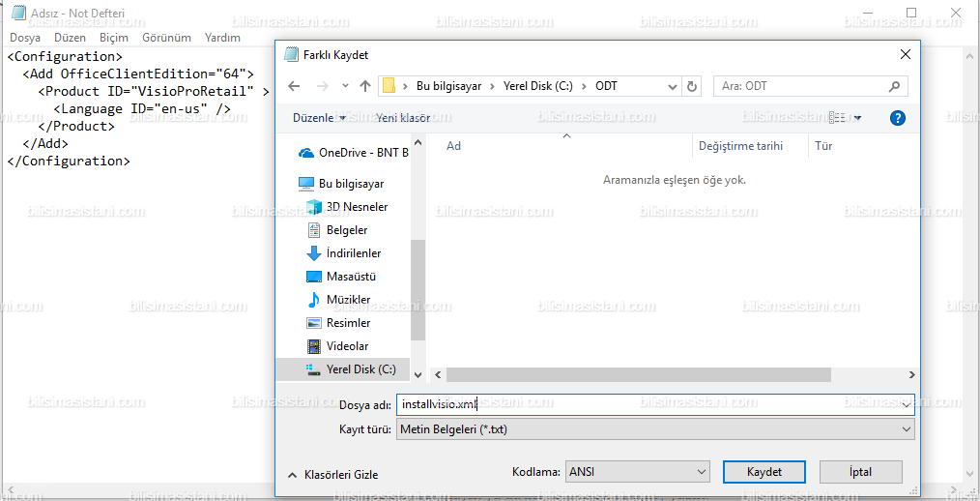Select OneDrive - BNT in navigation pane
The image size is (980, 501).
[353, 152]
